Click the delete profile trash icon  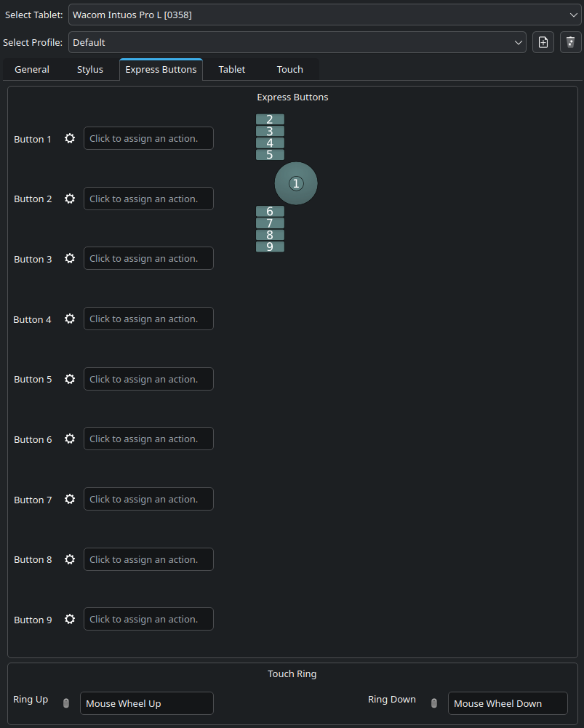click(570, 42)
